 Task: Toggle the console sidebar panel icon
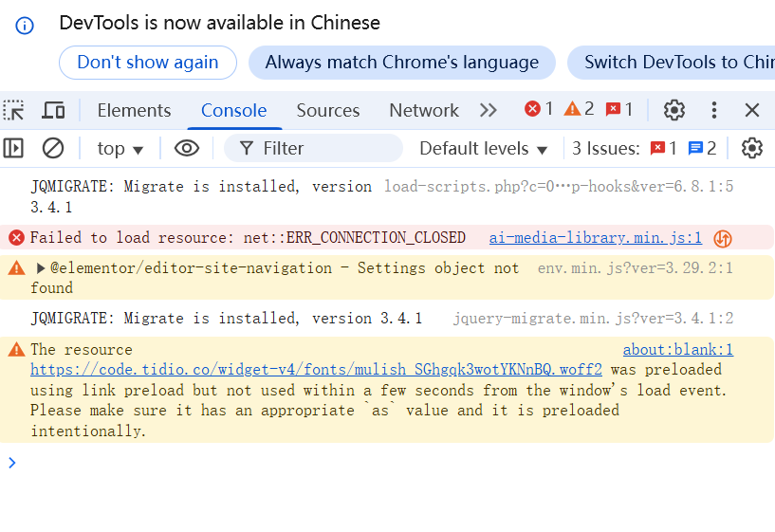(x=13, y=148)
